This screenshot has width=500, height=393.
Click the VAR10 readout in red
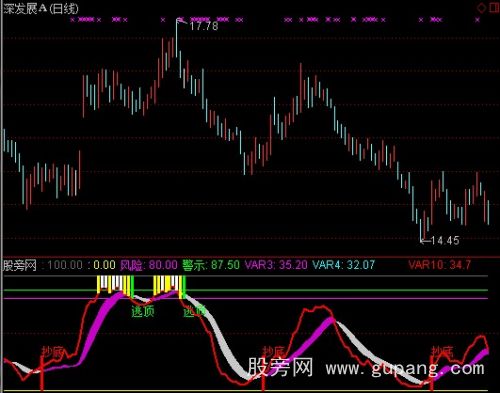pos(439,265)
